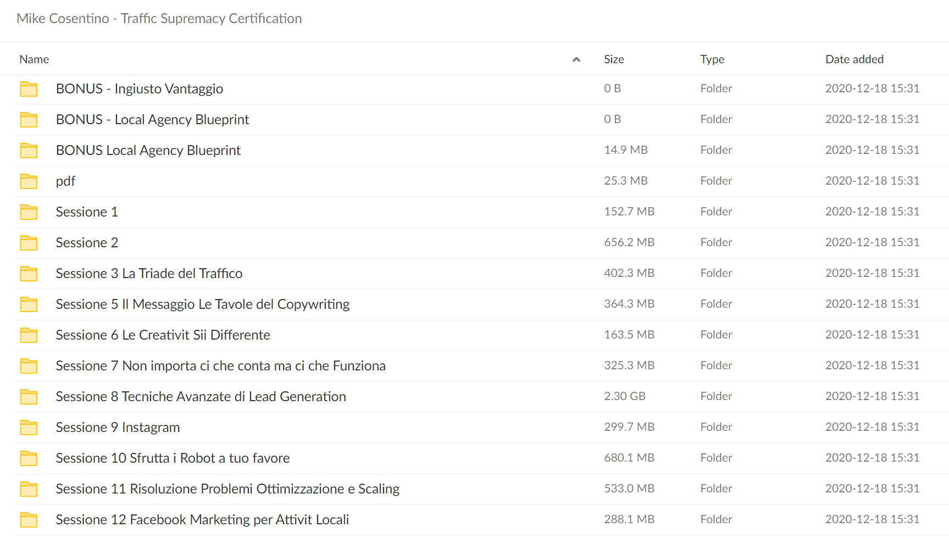949x560 pixels.
Task: Click the Sessione 1 folder icon
Action: click(x=29, y=212)
